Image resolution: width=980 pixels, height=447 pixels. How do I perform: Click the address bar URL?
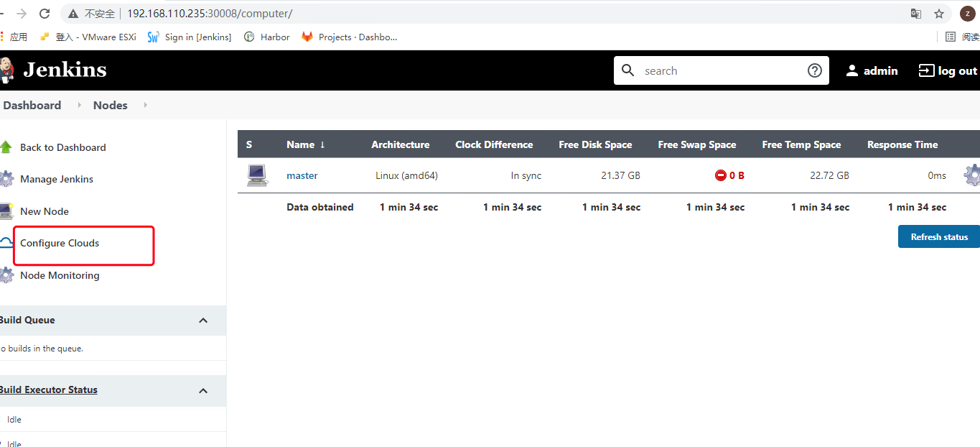[x=210, y=14]
